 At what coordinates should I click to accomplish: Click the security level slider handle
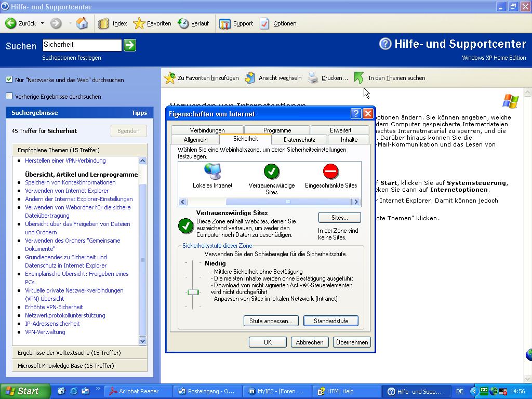click(193, 292)
